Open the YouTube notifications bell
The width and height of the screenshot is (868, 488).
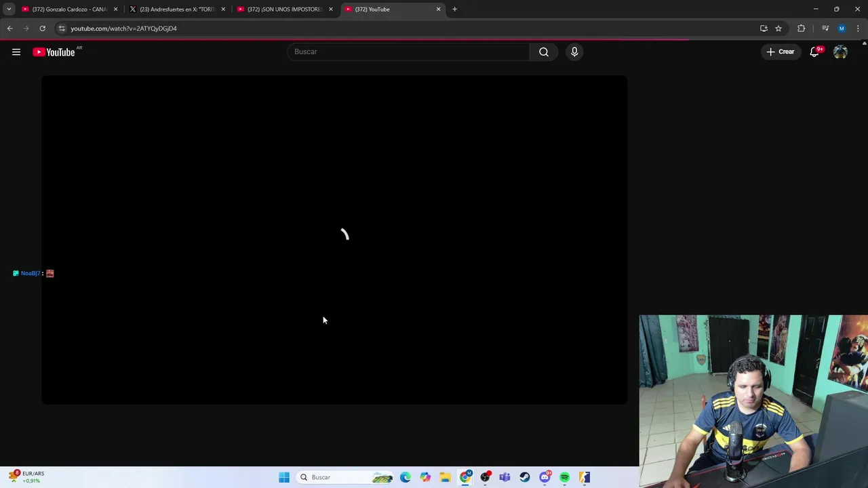[814, 52]
